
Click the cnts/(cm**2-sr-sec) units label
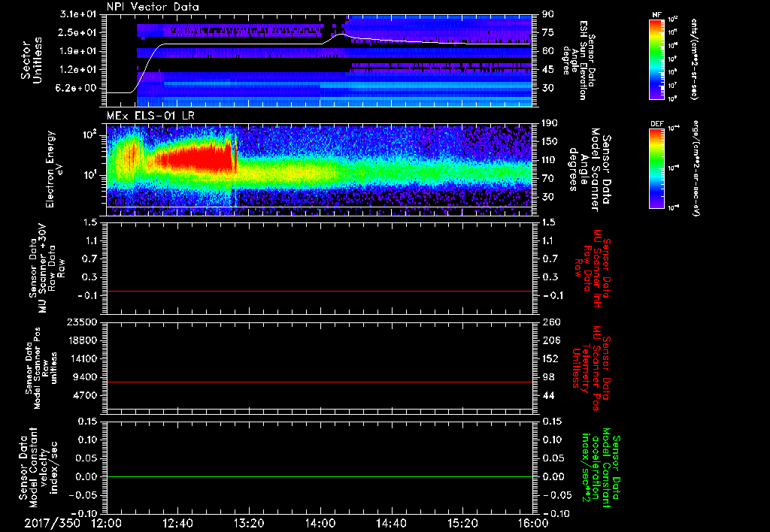point(694,59)
